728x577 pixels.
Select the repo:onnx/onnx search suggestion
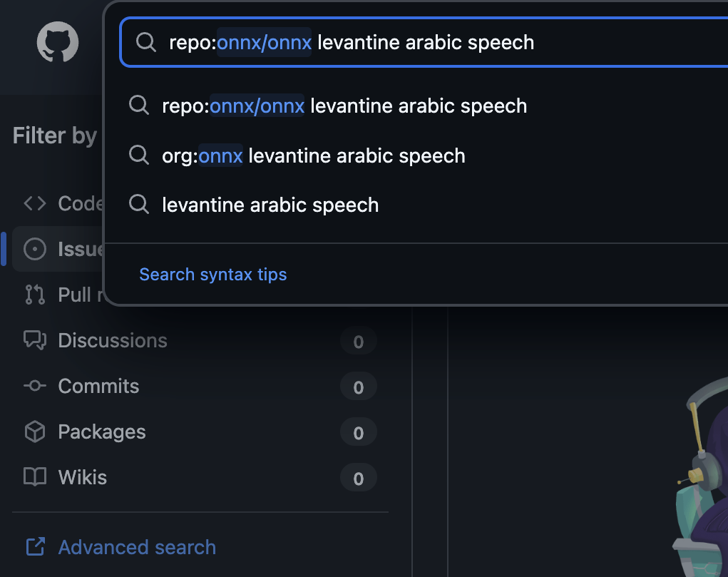coord(344,106)
